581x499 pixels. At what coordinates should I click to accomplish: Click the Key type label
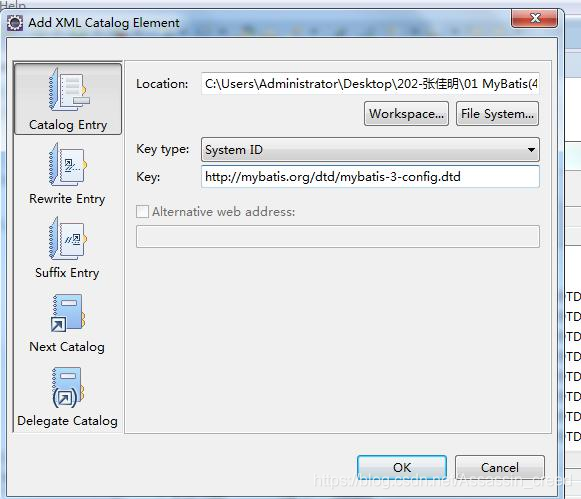pos(162,149)
